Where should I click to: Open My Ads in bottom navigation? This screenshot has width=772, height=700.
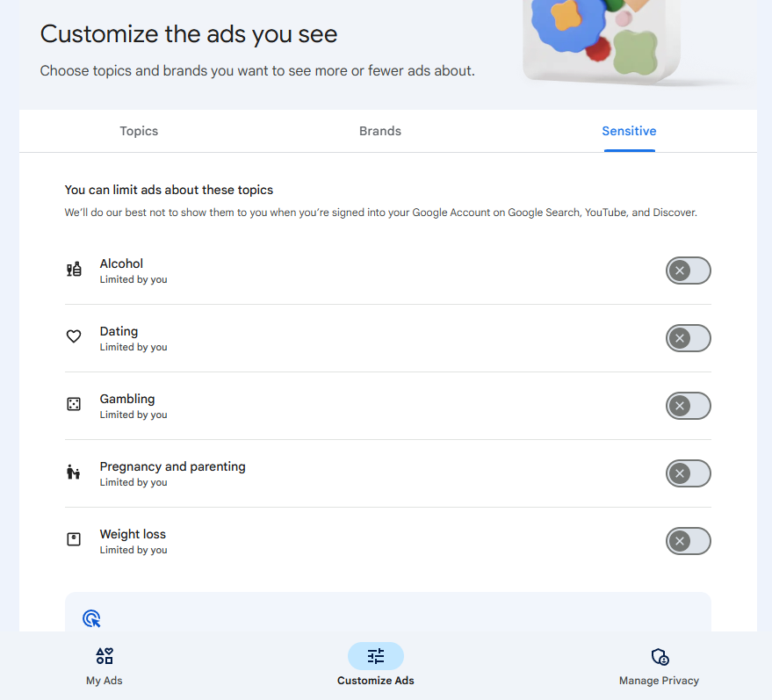[105, 667]
